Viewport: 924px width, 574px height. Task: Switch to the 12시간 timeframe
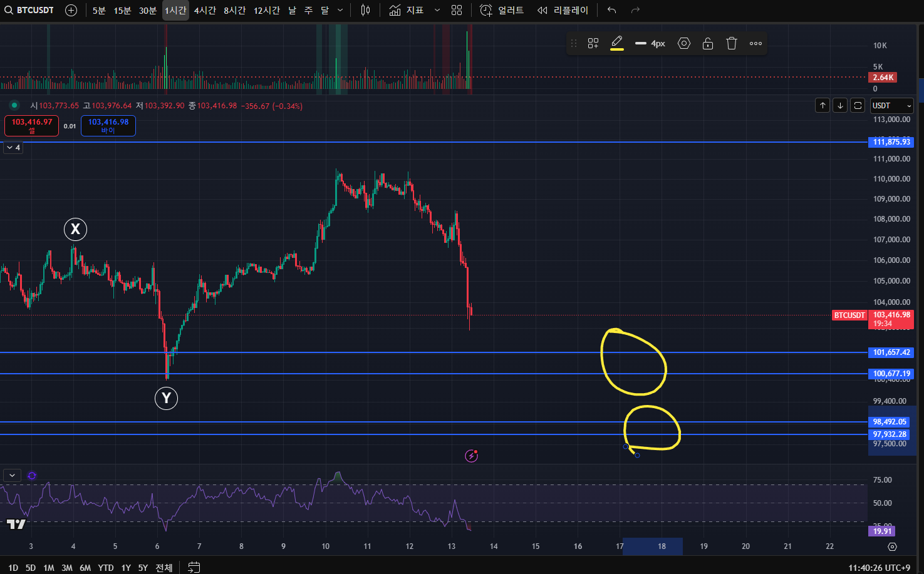[267, 10]
